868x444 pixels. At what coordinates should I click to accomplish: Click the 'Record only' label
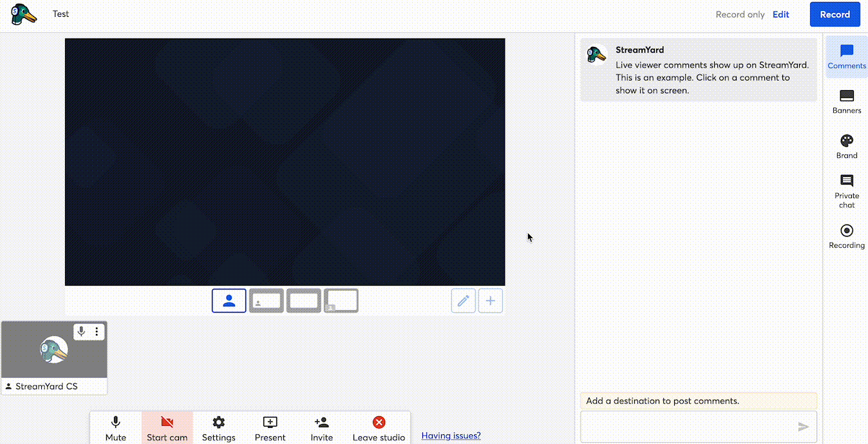click(x=740, y=14)
